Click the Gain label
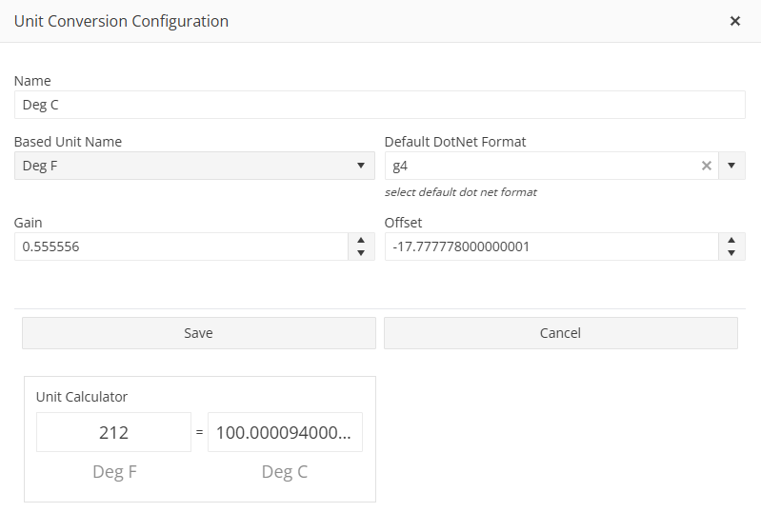The height and width of the screenshot is (532, 761). pyautogui.click(x=29, y=223)
